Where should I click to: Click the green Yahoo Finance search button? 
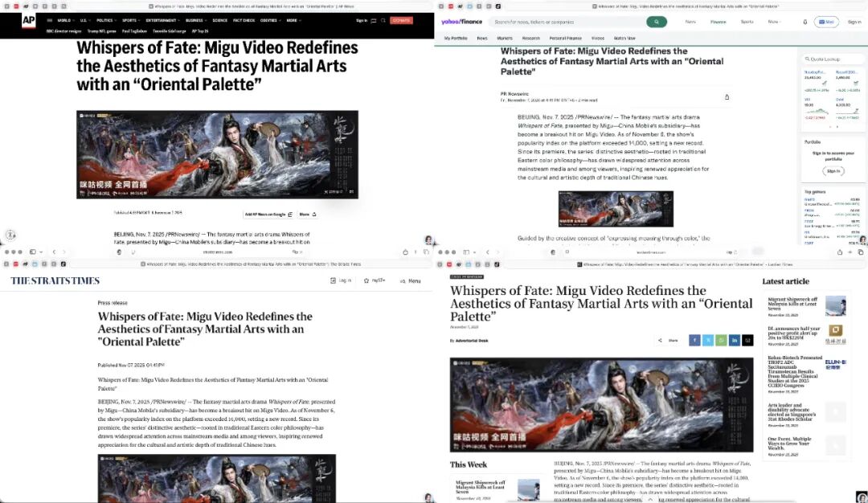click(x=657, y=22)
